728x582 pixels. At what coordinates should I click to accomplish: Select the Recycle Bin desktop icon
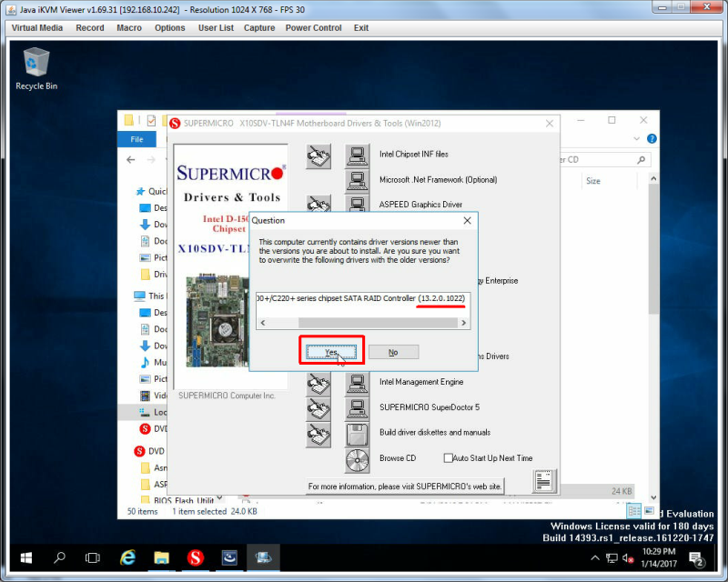pos(36,69)
